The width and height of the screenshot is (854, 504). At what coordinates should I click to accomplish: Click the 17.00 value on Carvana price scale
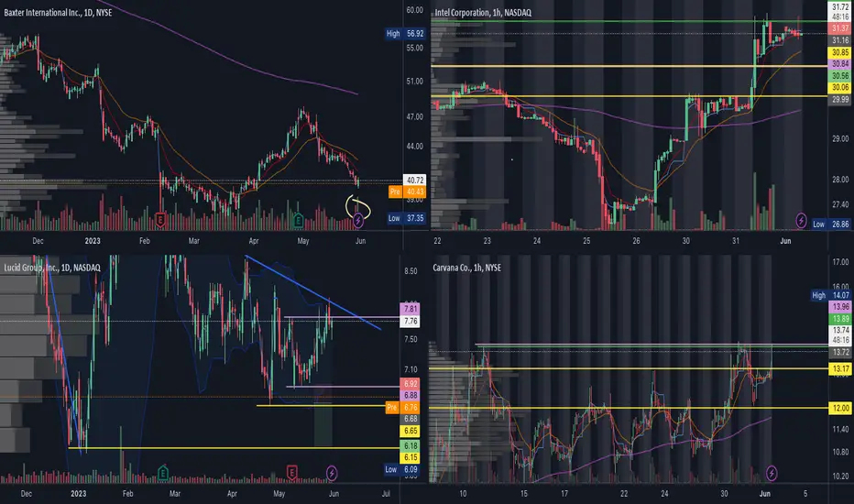tap(840, 262)
